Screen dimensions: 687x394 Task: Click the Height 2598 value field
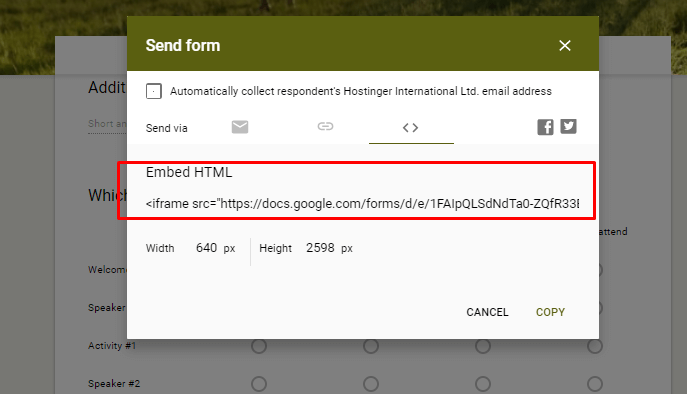[320, 248]
